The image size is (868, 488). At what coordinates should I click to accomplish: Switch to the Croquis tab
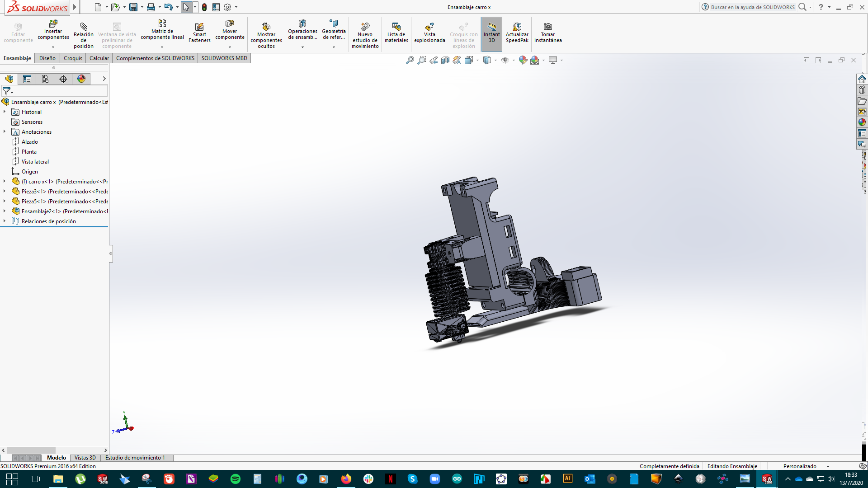point(73,58)
